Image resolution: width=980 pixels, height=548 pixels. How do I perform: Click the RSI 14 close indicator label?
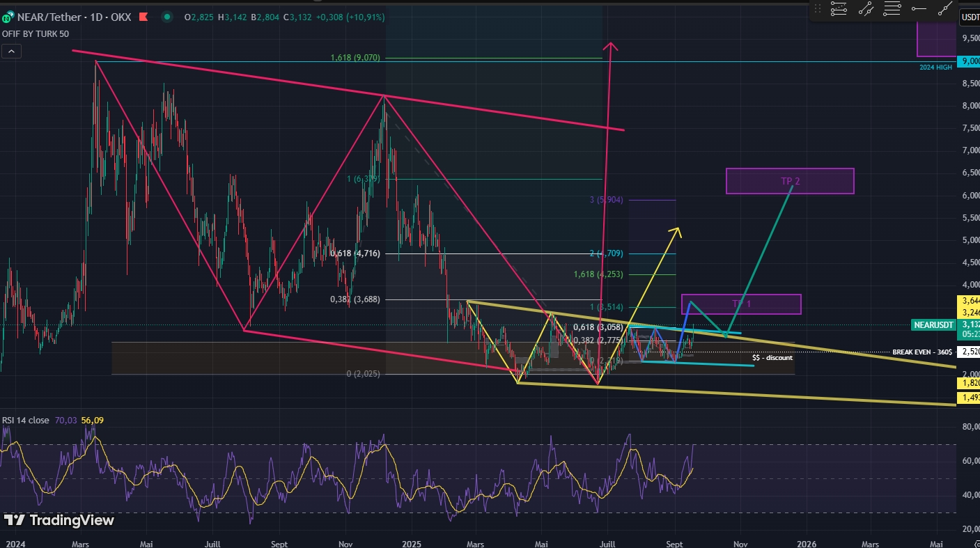26,420
